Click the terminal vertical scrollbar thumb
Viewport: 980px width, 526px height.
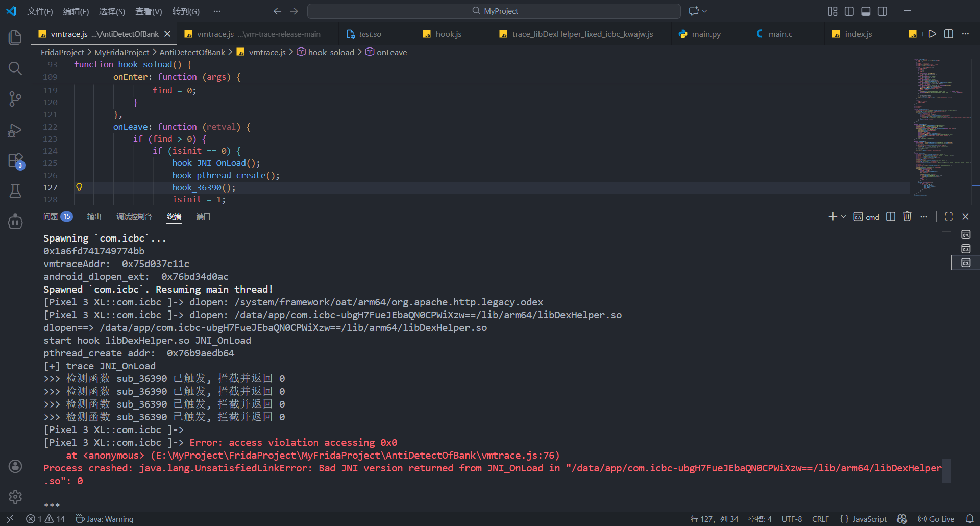[x=946, y=470]
